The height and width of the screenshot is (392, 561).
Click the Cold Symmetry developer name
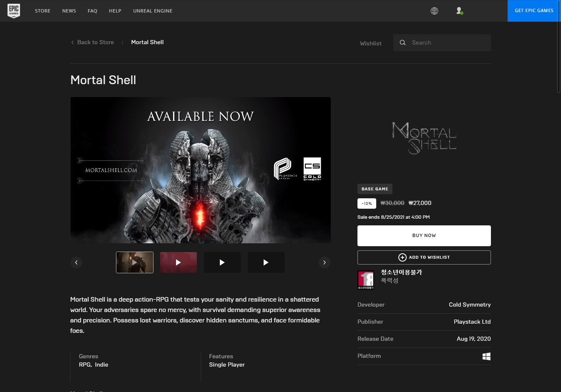coord(470,305)
